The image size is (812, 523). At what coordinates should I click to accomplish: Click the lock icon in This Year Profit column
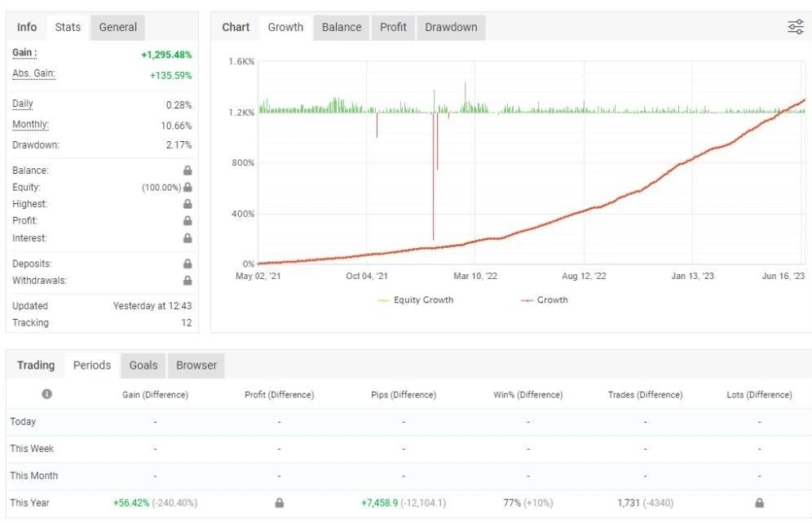pos(279,503)
